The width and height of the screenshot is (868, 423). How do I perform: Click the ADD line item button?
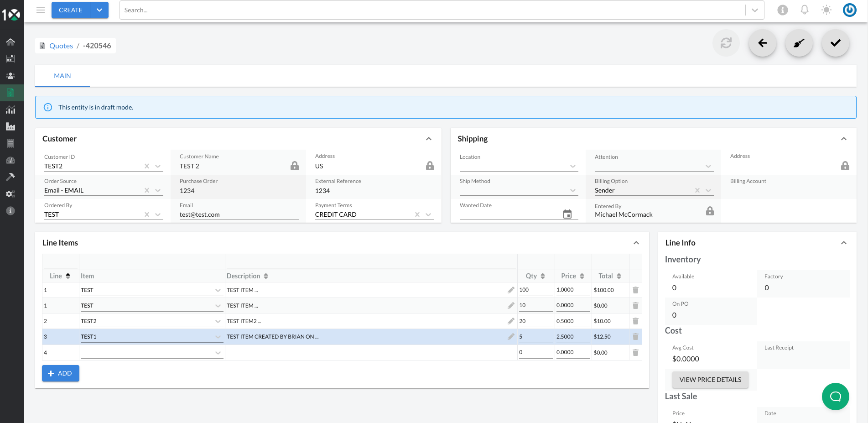pos(60,373)
